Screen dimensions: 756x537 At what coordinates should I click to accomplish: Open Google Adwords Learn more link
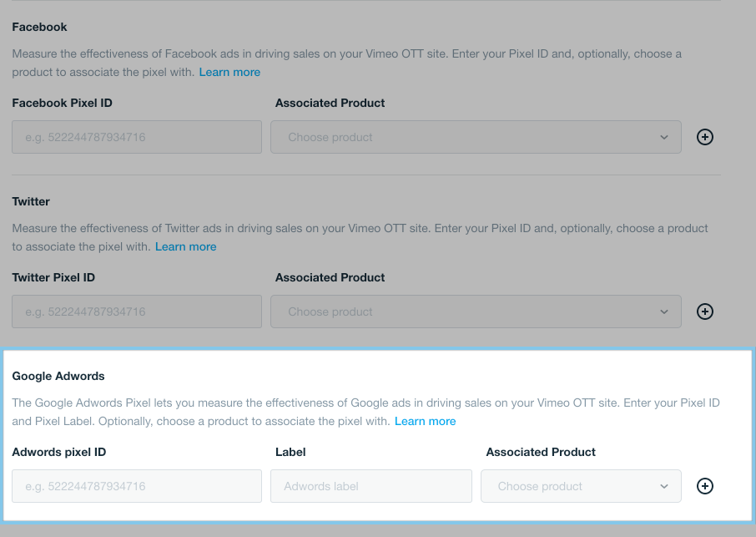point(425,422)
